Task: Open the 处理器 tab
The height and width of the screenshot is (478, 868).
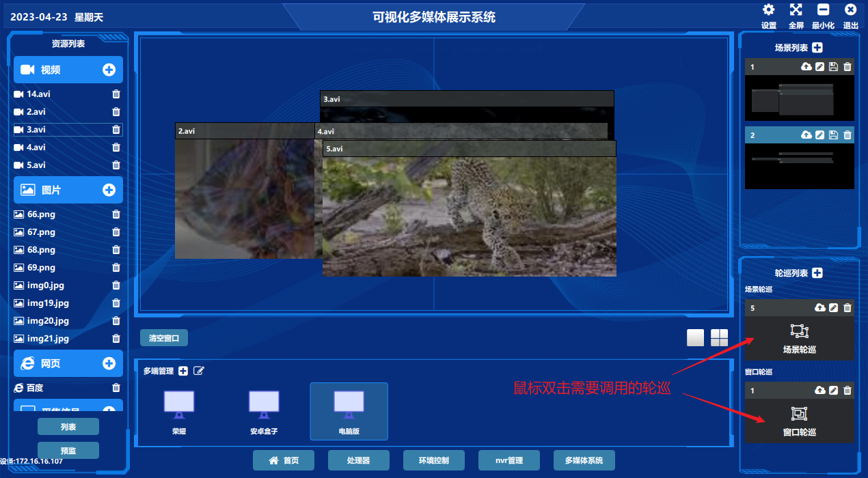Action: tap(359, 460)
